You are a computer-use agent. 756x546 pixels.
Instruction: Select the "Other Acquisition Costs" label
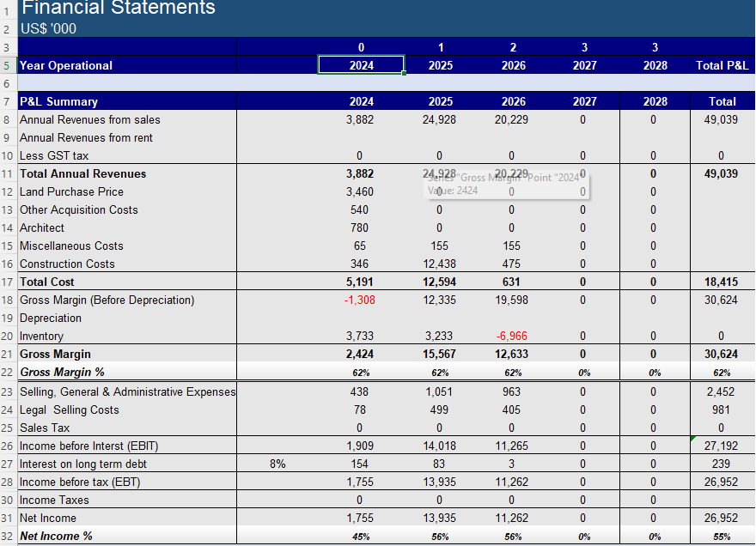coord(78,209)
